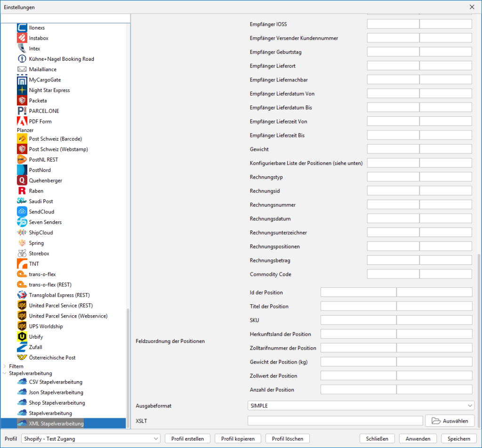
Task: Click the Auswählen file browse button
Action: (x=450, y=421)
